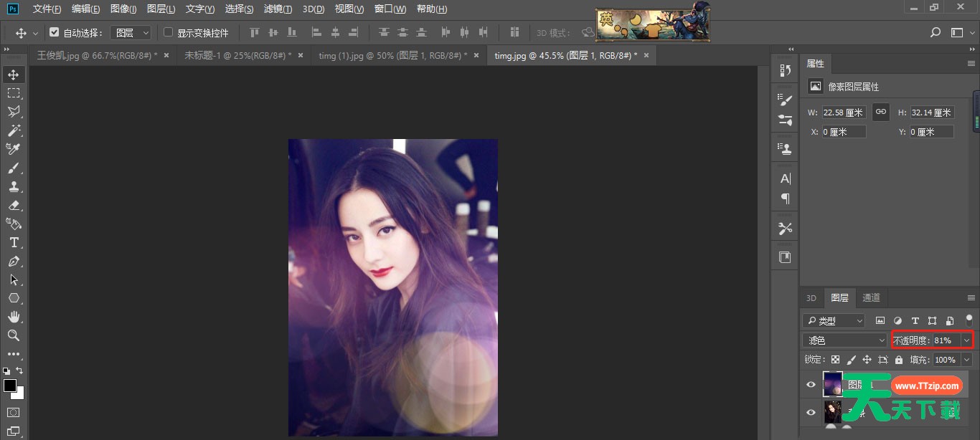Choose the Horizontal Type tool
Image resolution: width=980 pixels, height=440 pixels.
tap(14, 243)
